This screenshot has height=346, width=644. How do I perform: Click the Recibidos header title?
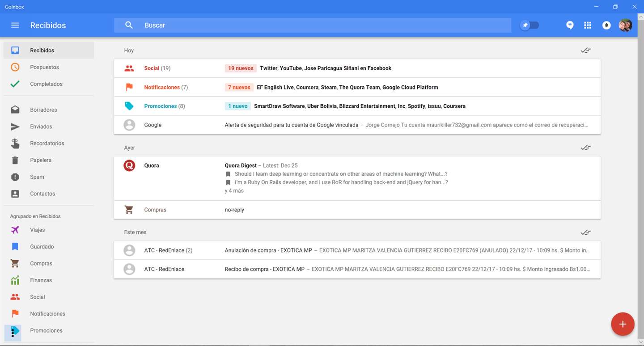(48, 25)
